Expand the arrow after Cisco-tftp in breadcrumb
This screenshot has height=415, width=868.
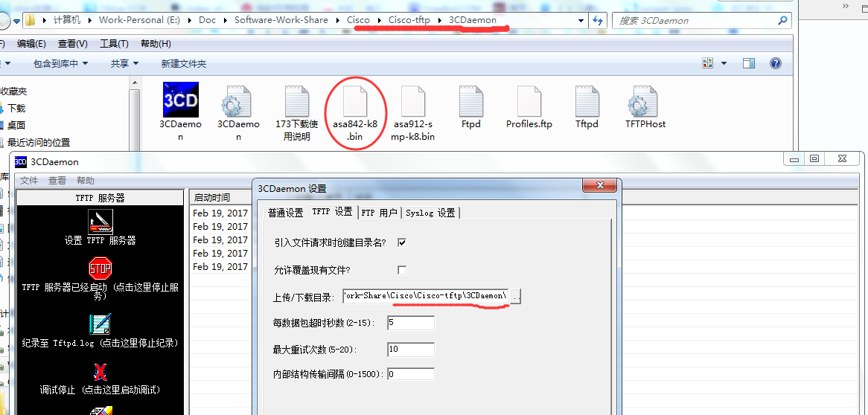pos(439,21)
